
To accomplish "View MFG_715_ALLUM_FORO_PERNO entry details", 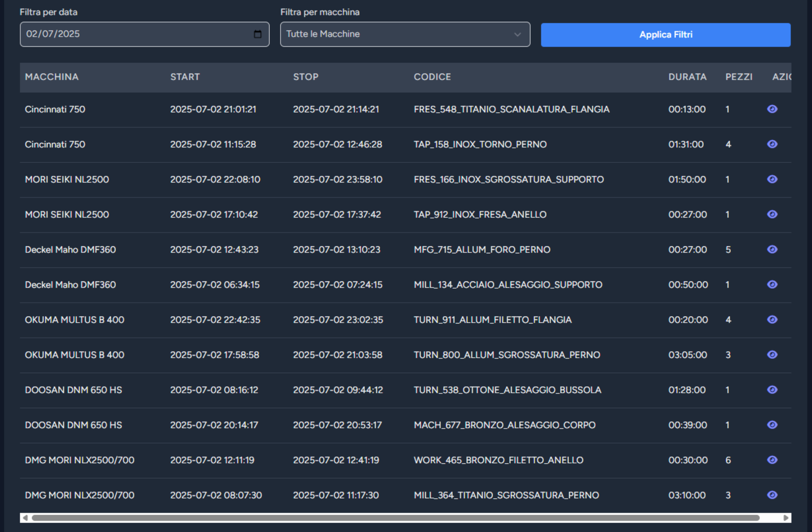I will pos(772,249).
